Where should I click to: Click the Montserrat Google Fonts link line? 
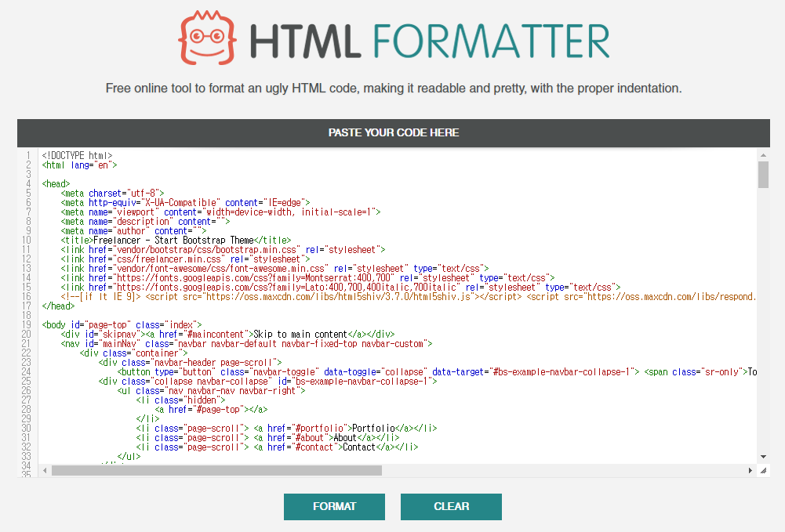[308, 278]
